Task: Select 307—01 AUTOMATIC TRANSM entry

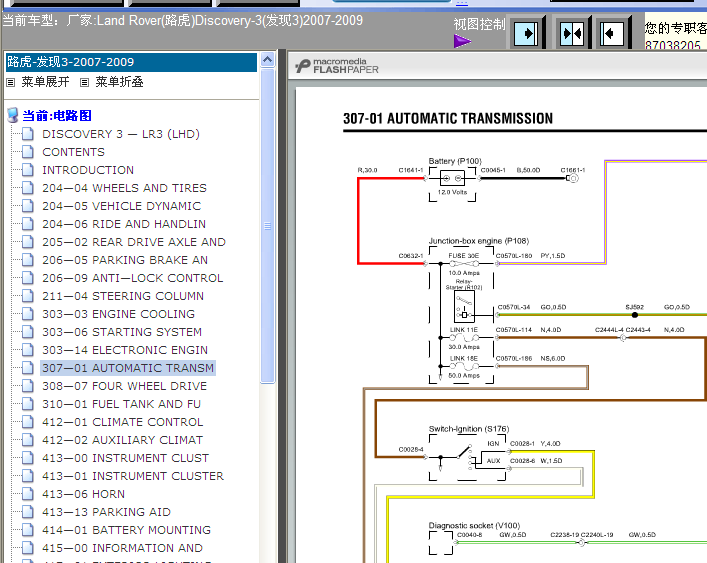Action: [x=128, y=368]
